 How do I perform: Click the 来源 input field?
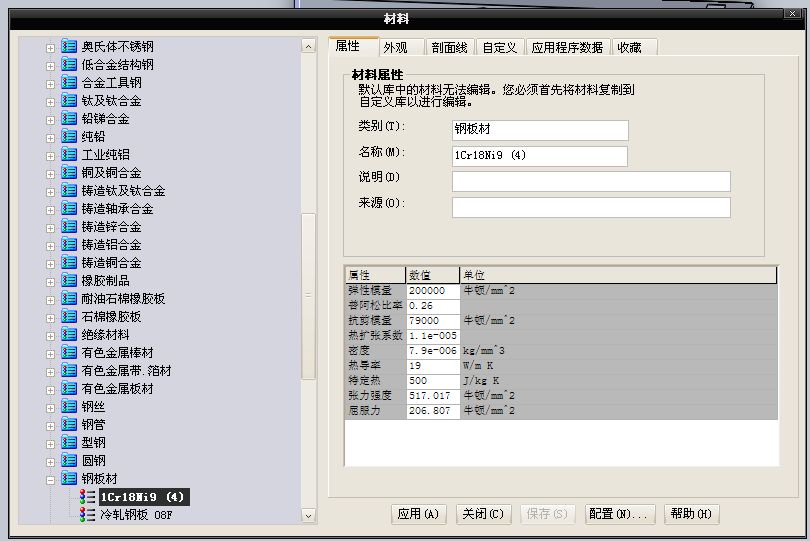coord(591,207)
